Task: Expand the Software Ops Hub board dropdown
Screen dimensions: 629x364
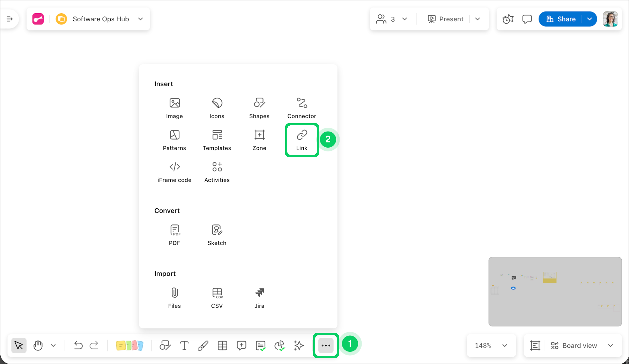Action: (x=140, y=19)
